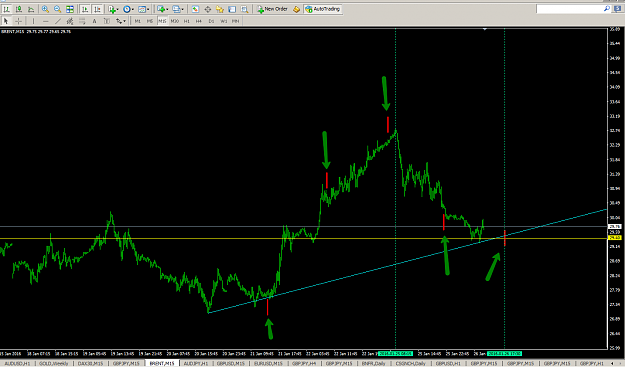
Task: Open the AUDJPY,H1 chart tab
Action: 196,363
